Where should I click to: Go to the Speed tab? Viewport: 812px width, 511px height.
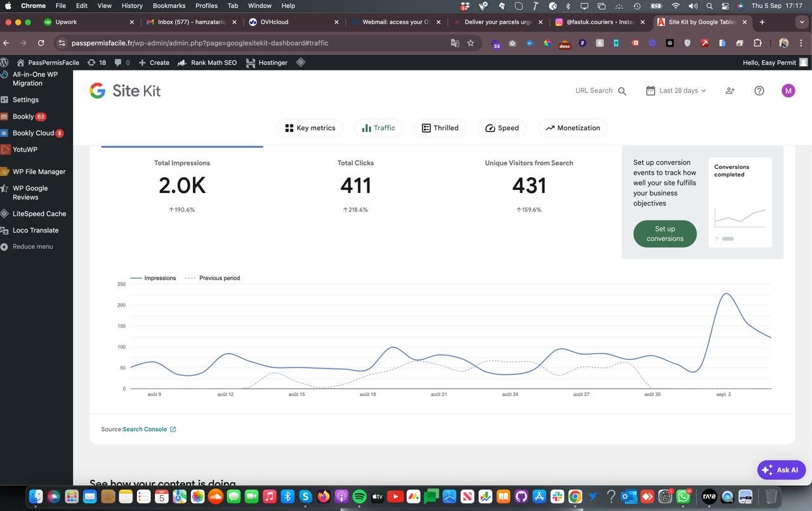(x=502, y=128)
